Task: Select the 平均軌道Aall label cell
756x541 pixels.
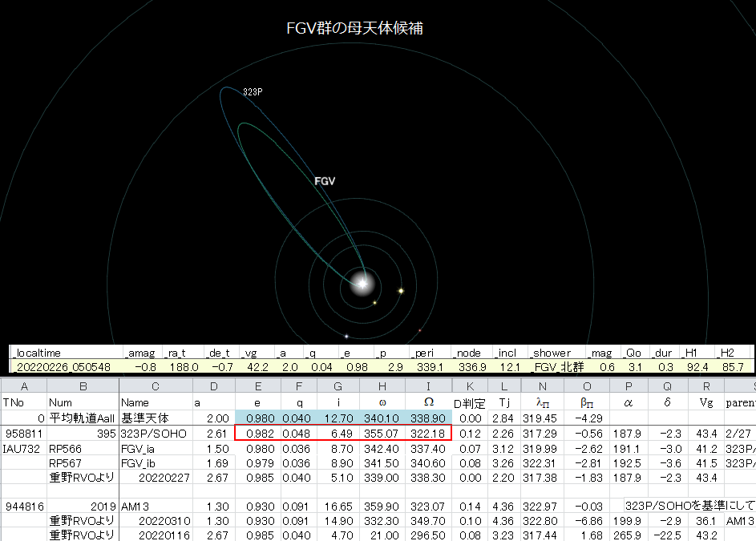Action: pos(84,419)
